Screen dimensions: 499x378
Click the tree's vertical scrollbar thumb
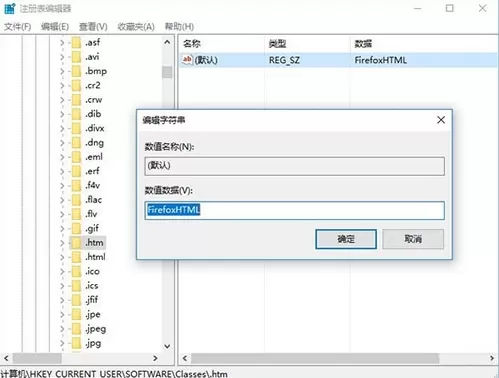click(x=167, y=72)
